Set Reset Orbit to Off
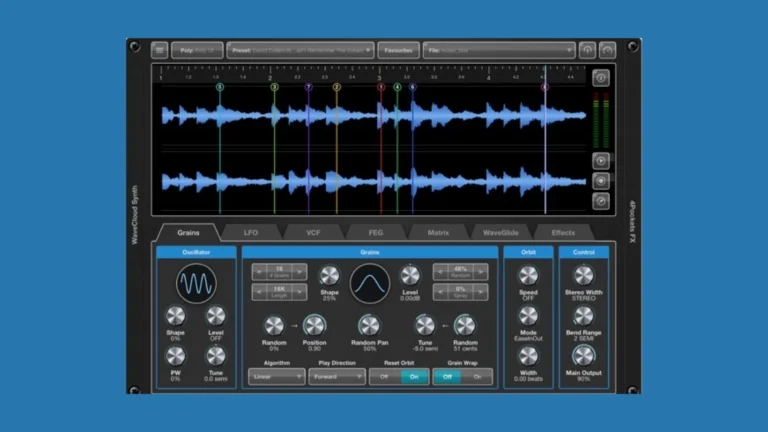Screen dimensions: 768x432 (384, 377)
